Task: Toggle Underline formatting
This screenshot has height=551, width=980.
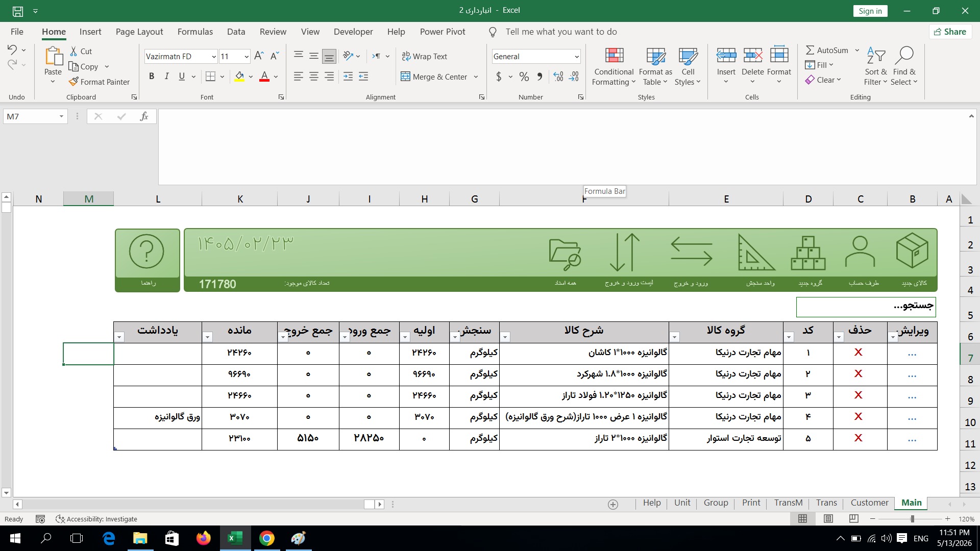Action: (x=182, y=77)
